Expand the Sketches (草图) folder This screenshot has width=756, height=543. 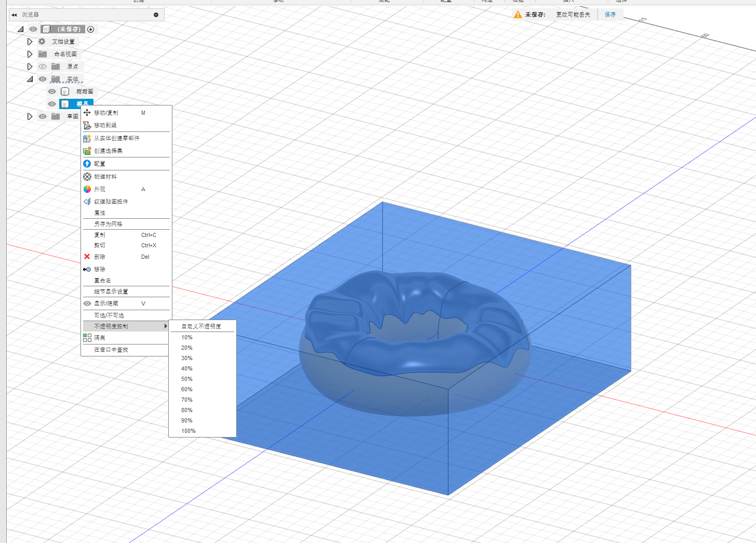click(x=30, y=116)
